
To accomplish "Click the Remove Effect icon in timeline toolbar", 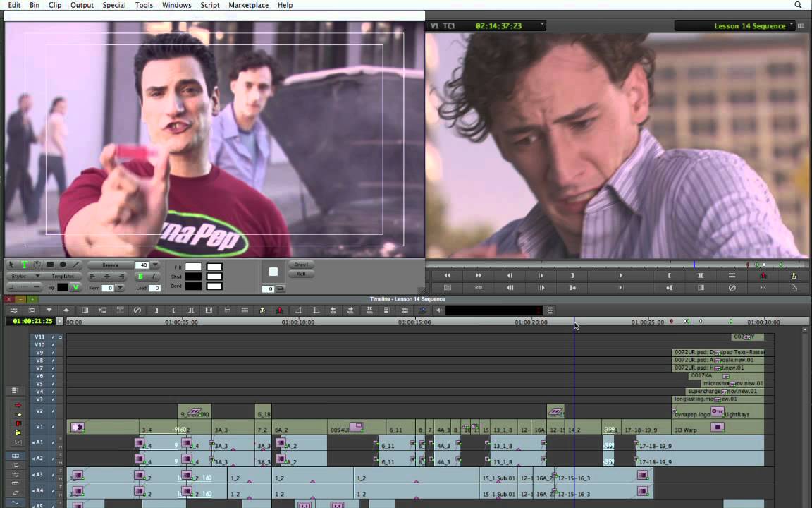I will pos(137,310).
